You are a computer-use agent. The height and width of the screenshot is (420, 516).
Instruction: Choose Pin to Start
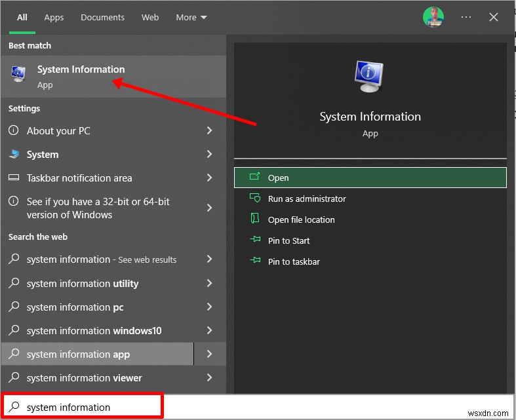(370, 240)
